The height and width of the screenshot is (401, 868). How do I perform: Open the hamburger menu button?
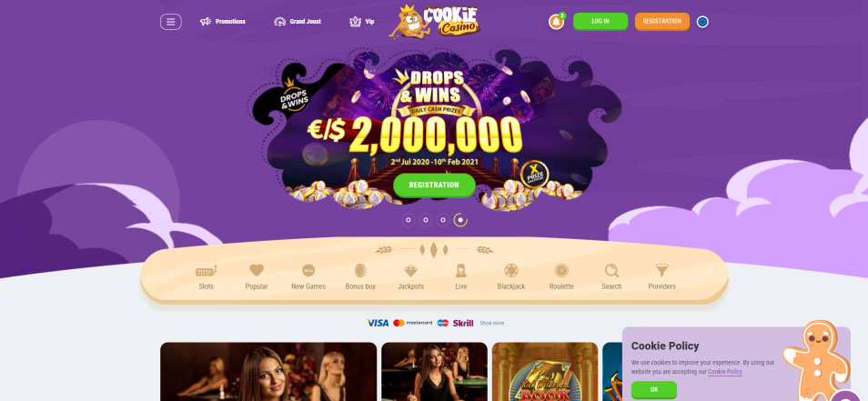pos(170,22)
